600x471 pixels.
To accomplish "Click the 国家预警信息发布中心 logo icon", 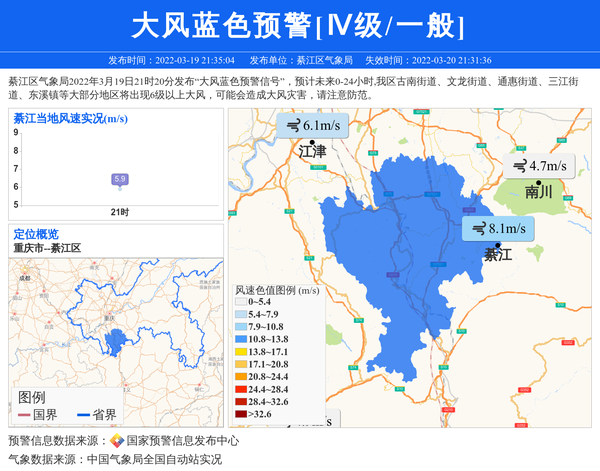I will 117,441.
